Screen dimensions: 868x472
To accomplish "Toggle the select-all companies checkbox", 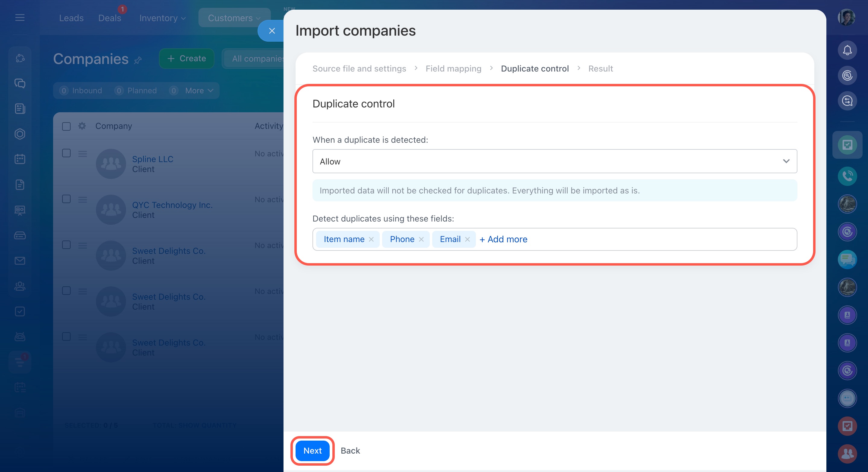I will pyautogui.click(x=66, y=126).
